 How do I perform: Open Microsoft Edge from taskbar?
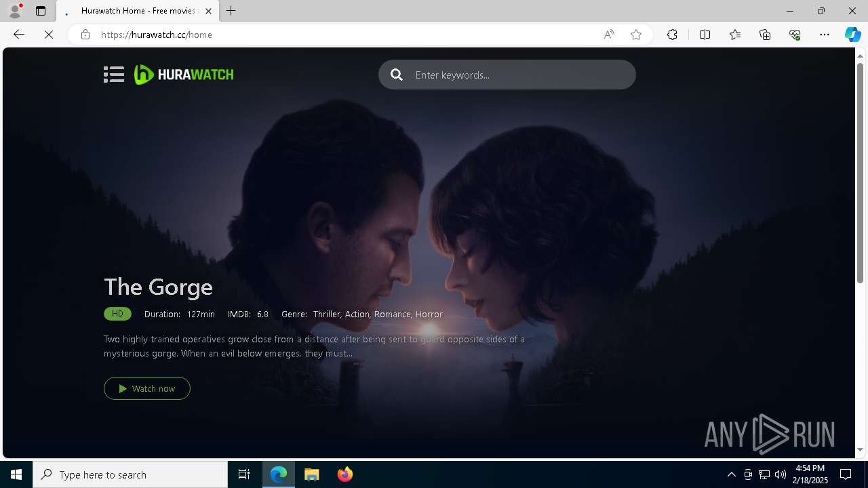pos(279,474)
